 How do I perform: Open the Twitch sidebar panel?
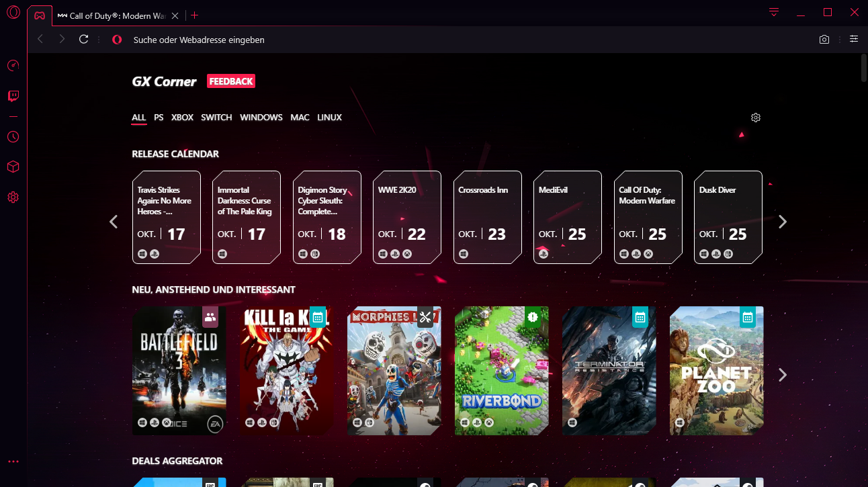pyautogui.click(x=13, y=96)
